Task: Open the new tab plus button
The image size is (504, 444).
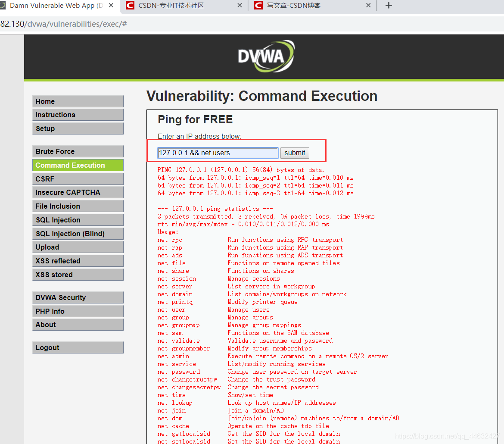Action: [389, 6]
